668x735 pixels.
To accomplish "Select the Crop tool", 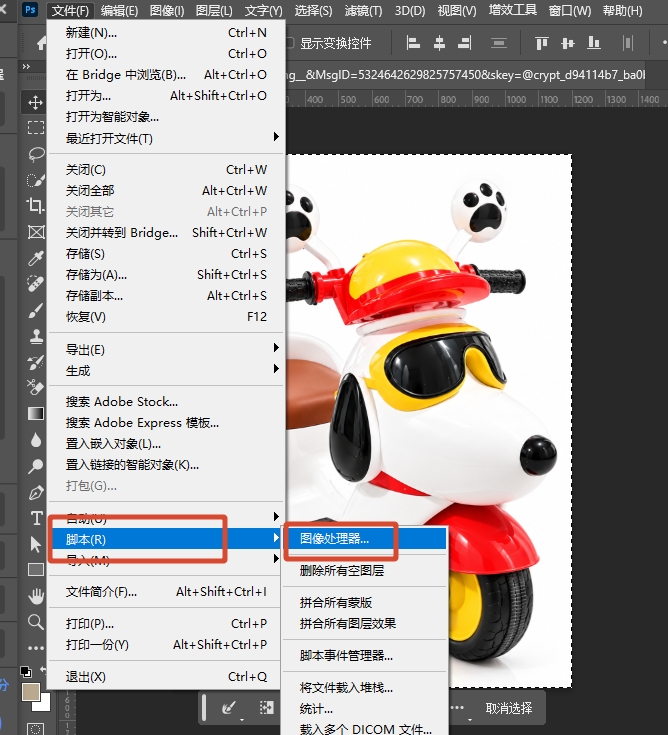I will click(36, 205).
